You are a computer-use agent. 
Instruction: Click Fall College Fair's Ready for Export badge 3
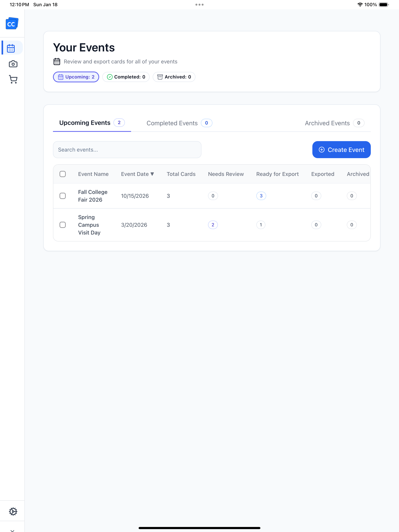[261, 196]
